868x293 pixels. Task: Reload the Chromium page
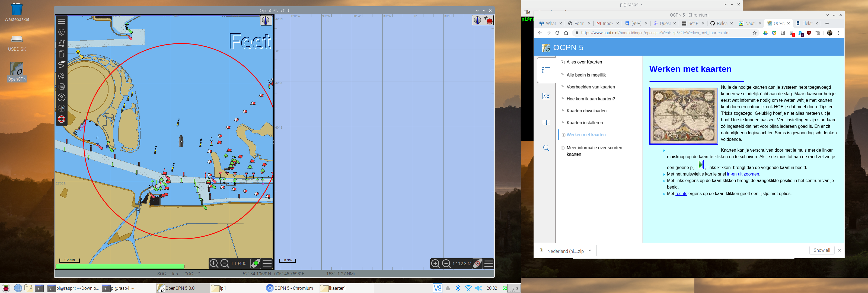557,33
